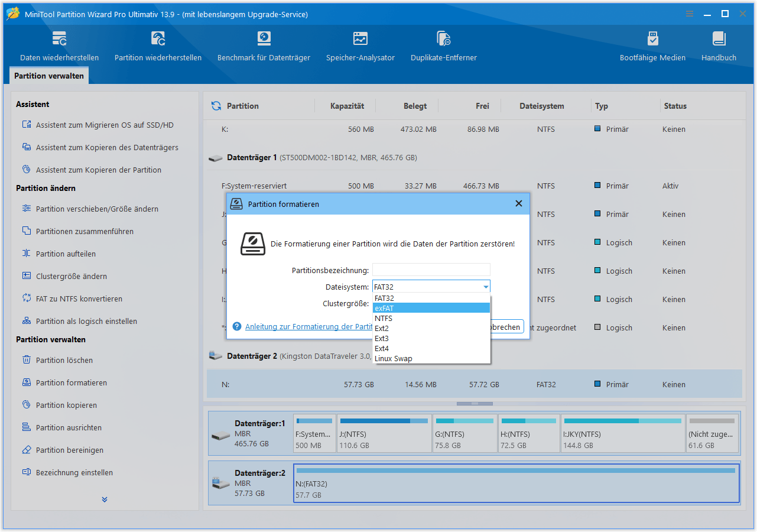The height and width of the screenshot is (532, 757).
Task: Choose FAT zu NTFS konvertieren
Action: click(72, 299)
